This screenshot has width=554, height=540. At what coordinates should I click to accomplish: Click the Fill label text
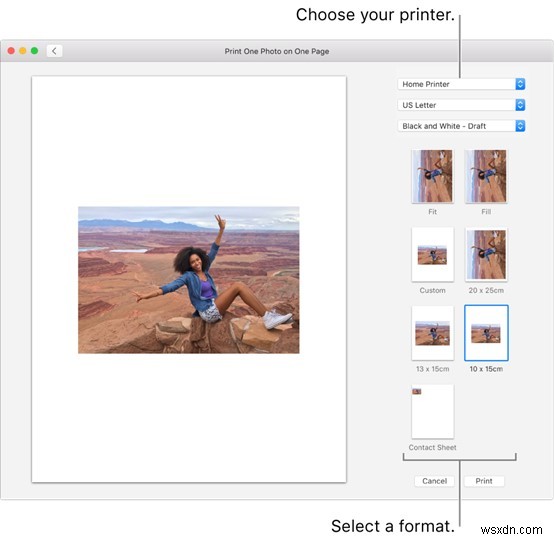(x=486, y=212)
